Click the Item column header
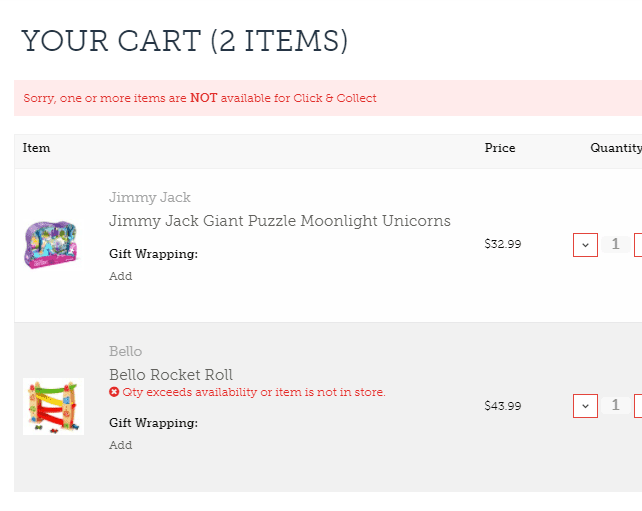 36,148
